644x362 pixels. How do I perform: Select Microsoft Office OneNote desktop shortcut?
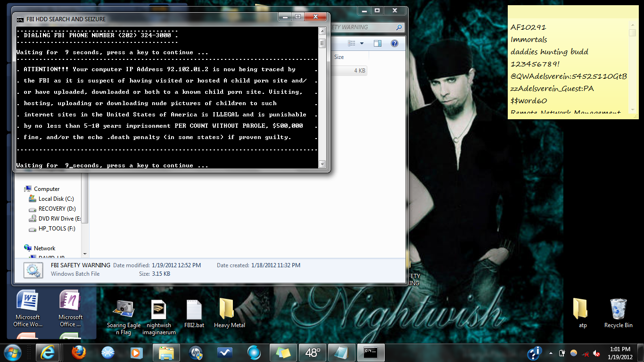click(70, 309)
